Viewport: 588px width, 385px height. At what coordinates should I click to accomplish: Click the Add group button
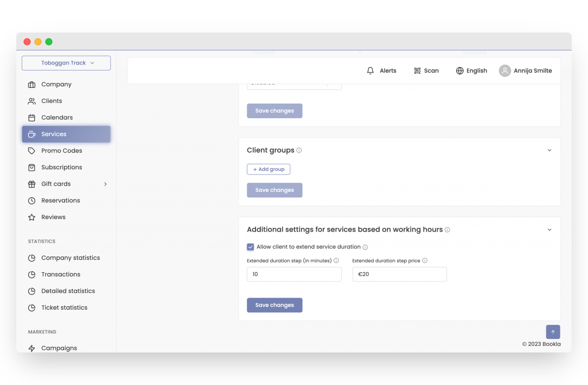269,169
